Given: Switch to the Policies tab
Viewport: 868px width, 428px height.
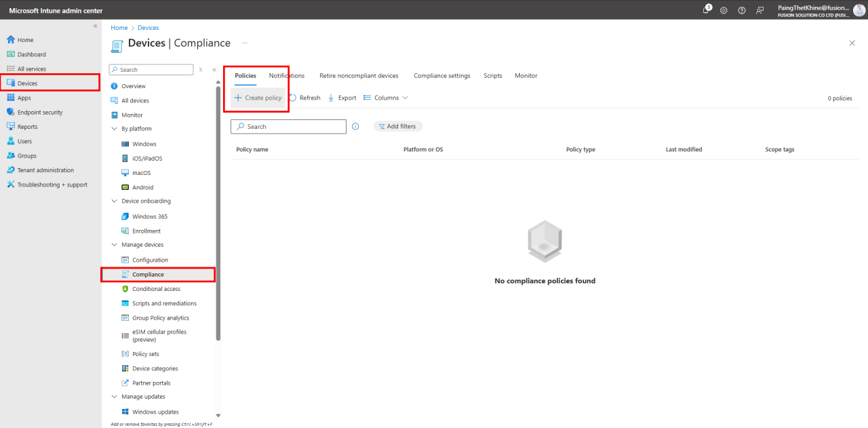Looking at the screenshot, I should pyautogui.click(x=245, y=76).
